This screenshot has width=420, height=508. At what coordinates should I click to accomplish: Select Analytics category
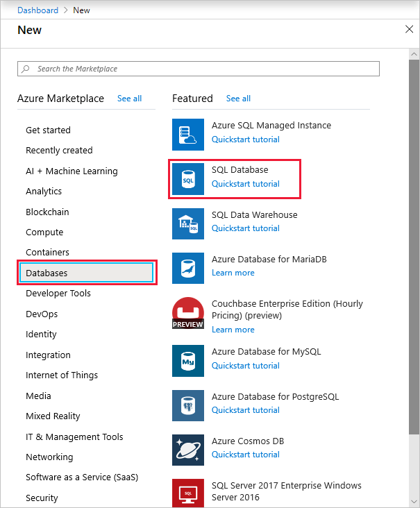coord(44,191)
